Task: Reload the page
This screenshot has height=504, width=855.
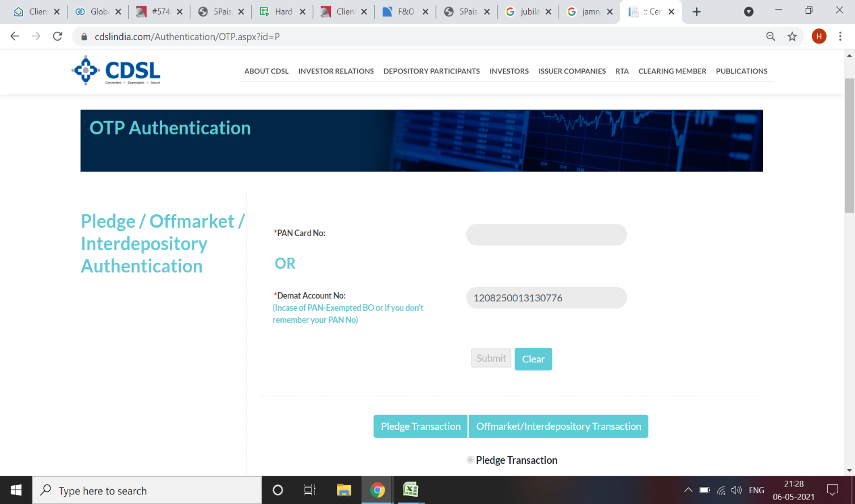Action: click(x=57, y=36)
